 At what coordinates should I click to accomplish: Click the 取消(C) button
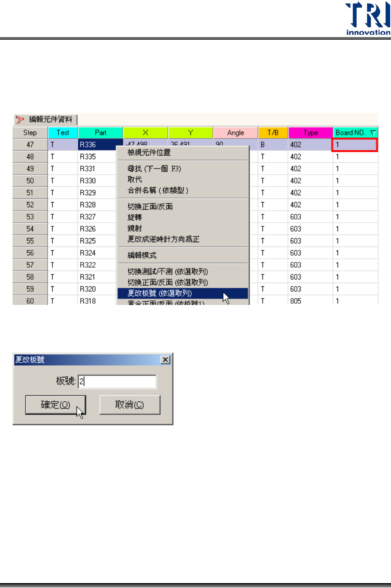click(130, 405)
